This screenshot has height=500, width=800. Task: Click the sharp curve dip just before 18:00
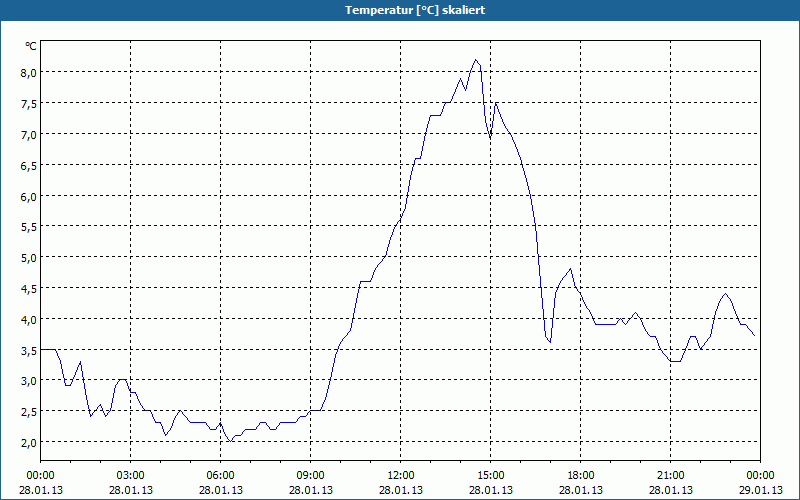click(x=549, y=341)
